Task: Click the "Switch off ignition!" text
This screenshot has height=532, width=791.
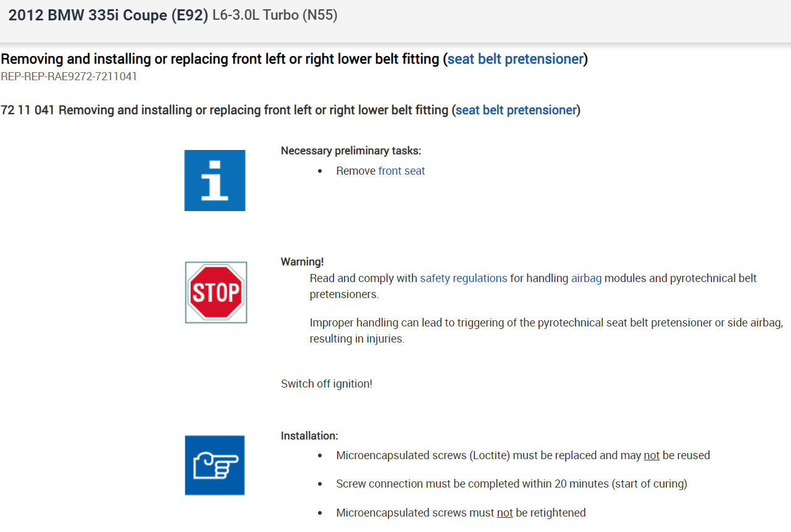Action: click(327, 384)
